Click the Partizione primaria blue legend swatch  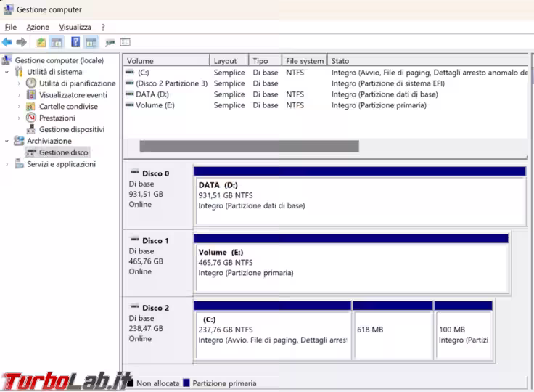(x=186, y=383)
